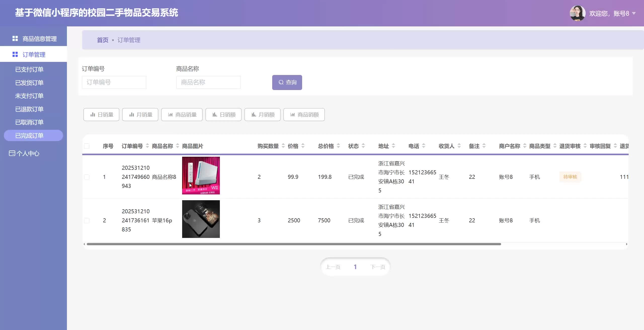The image size is (644, 330).
Task: Sort the table by 总价格 column
Action: (338, 146)
